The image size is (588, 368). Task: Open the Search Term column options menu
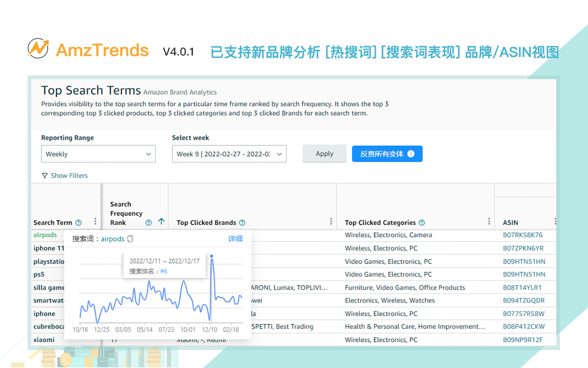(95, 222)
